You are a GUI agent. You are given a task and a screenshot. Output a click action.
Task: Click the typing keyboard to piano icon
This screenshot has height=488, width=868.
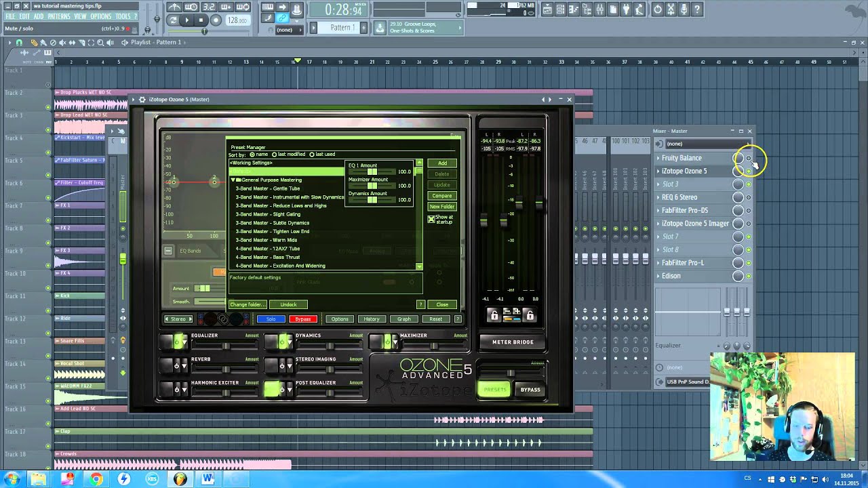268,7
